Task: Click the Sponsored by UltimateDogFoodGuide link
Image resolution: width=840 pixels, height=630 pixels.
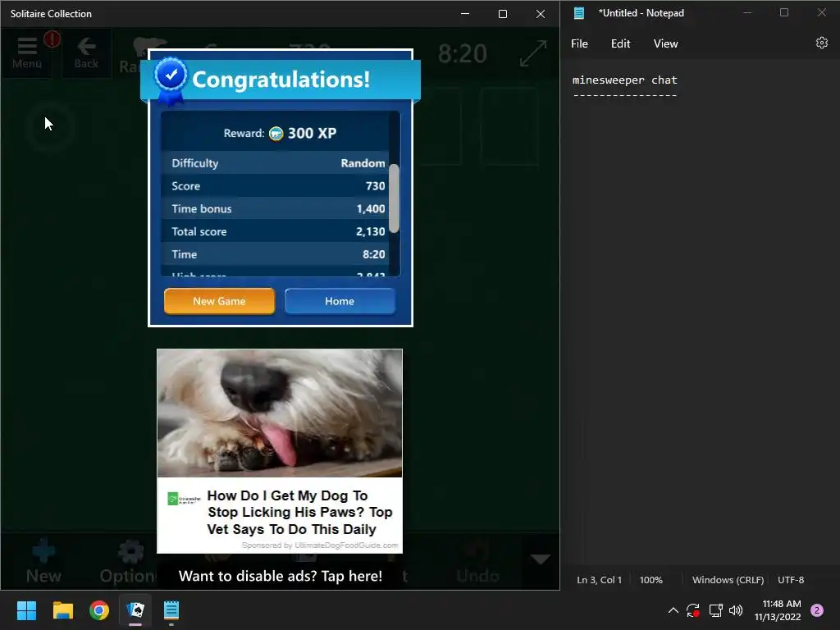Action: [320, 546]
